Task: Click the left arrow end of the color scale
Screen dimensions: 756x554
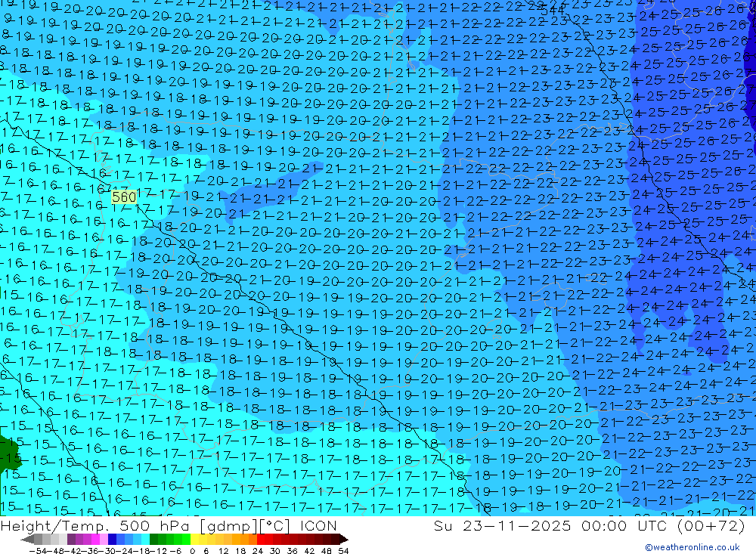Action: 27,539
